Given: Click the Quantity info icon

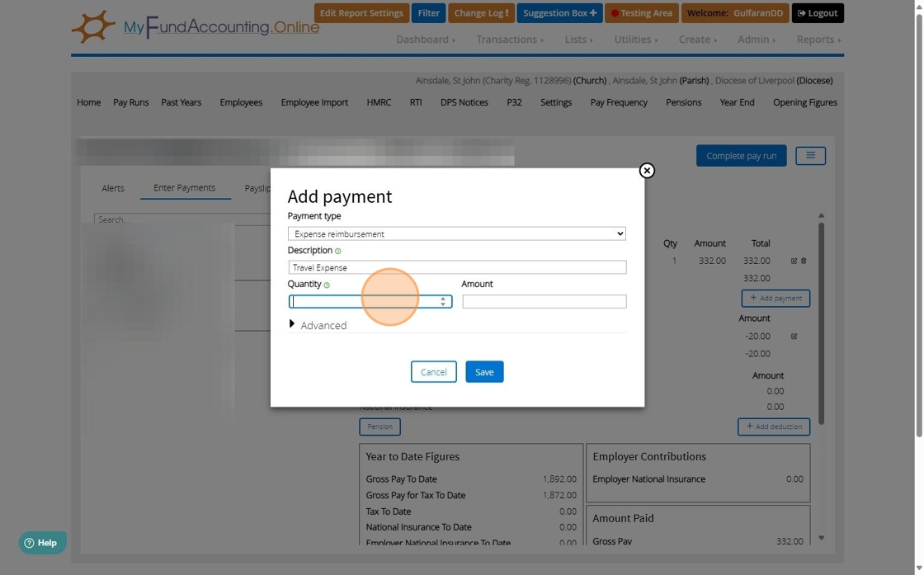Looking at the screenshot, I should pyautogui.click(x=327, y=285).
